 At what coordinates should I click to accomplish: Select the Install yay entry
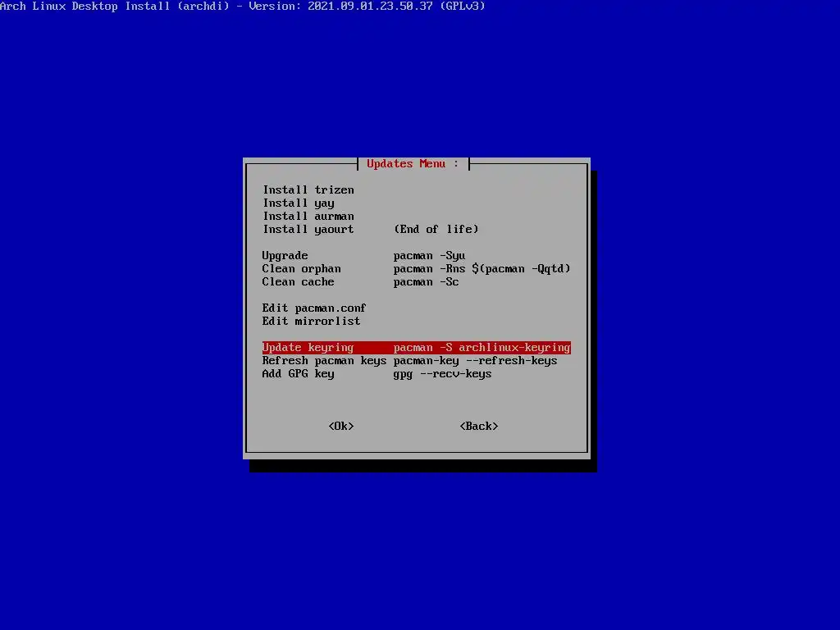[299, 203]
